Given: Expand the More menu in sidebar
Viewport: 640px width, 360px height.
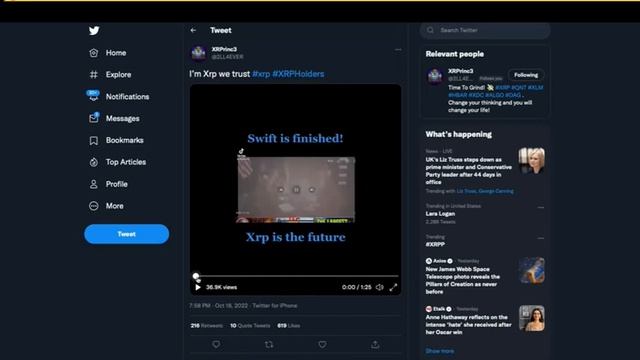Looking at the screenshot, I should point(106,206).
